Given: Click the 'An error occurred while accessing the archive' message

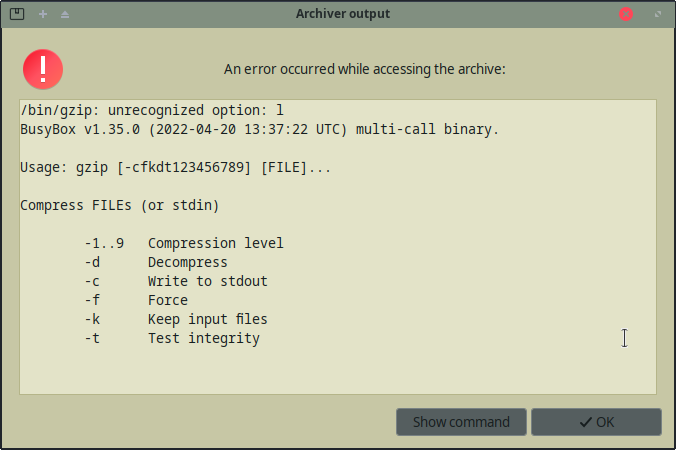Looking at the screenshot, I should [364, 69].
